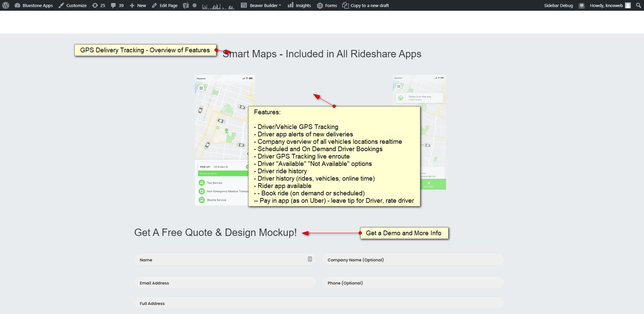Click the site activity stats sparkline graph
This screenshot has width=644, height=314.
pyautogui.click(x=218, y=6)
